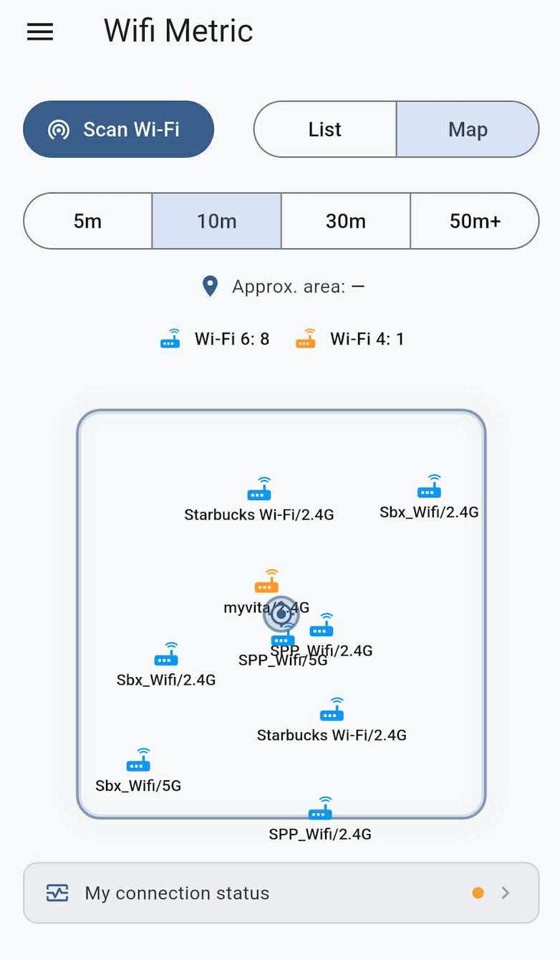This screenshot has width=560, height=960.
Task: Tap the blue Wi-Fi 6 legend router icon
Action: 170,338
